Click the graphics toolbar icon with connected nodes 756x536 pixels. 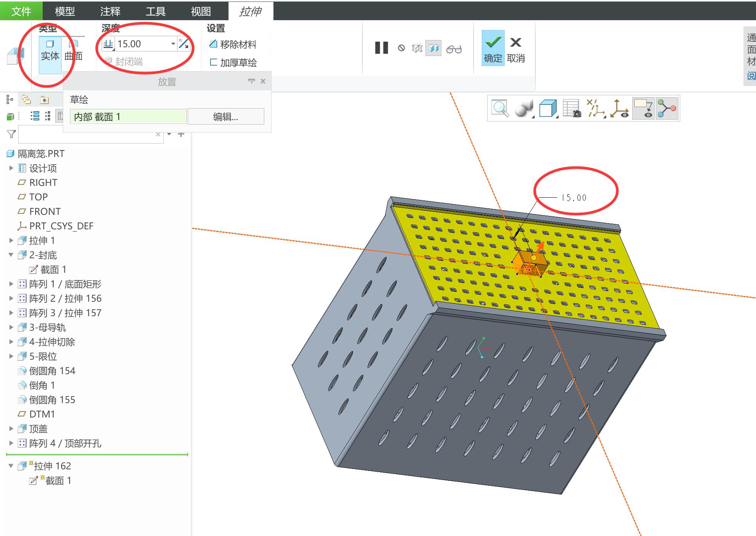(x=667, y=109)
